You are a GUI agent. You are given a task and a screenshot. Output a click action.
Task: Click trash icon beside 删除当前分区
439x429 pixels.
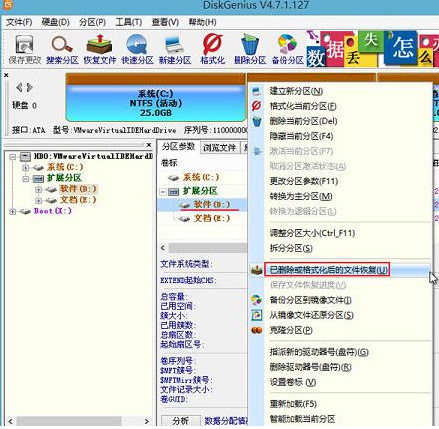click(x=257, y=121)
